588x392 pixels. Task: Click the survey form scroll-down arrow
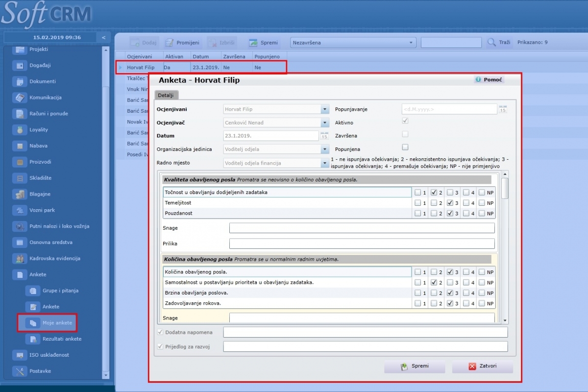coord(505,320)
